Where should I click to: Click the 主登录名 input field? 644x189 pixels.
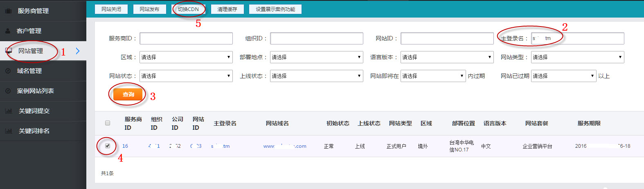click(x=577, y=38)
